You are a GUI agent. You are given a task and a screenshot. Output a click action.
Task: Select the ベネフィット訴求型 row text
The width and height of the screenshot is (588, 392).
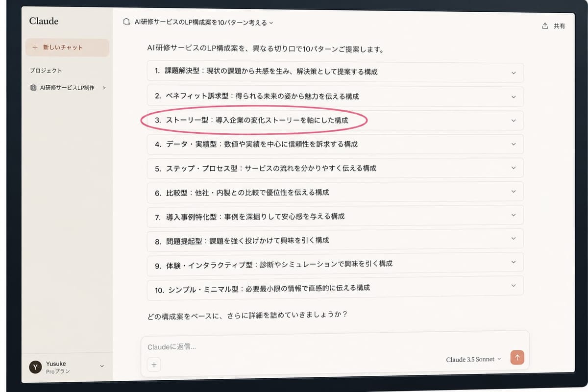click(x=257, y=96)
